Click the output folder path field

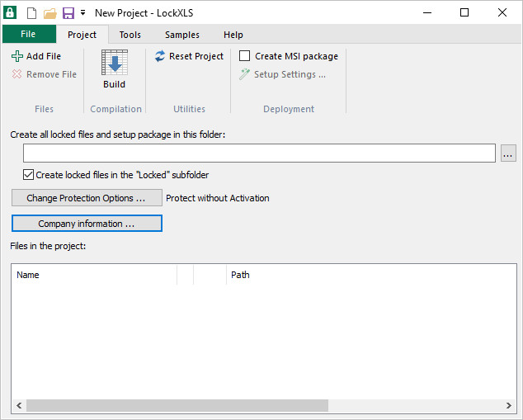(259, 153)
